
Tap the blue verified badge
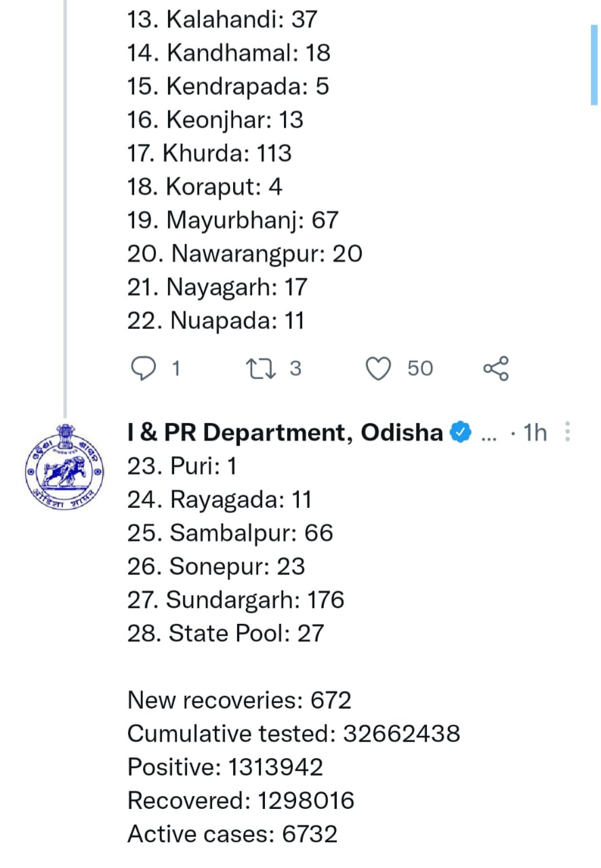click(x=461, y=432)
